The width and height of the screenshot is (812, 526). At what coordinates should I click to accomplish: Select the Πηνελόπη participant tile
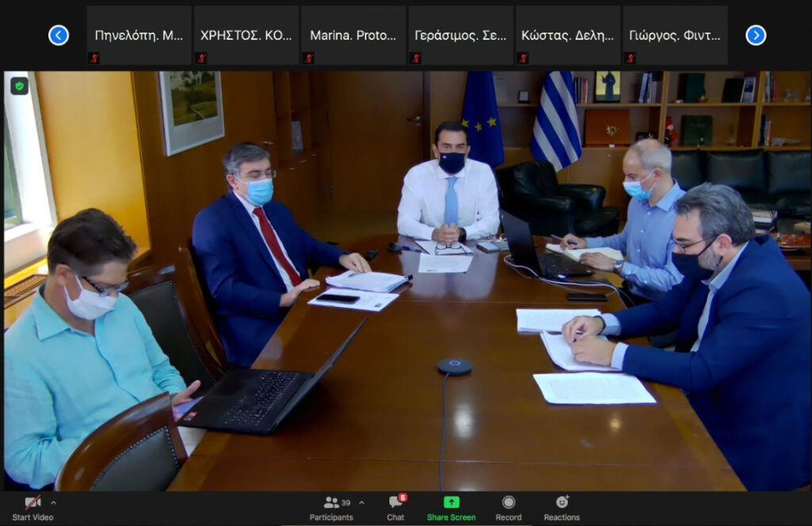tap(139, 35)
